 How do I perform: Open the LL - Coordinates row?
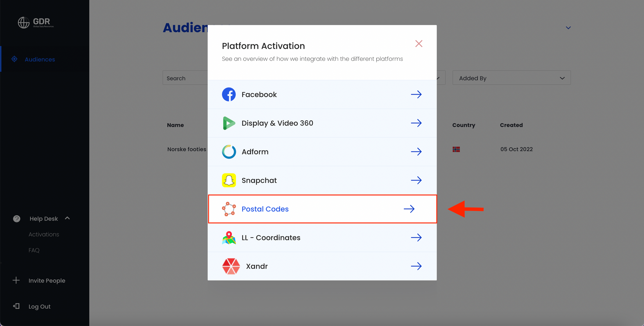[322, 238]
